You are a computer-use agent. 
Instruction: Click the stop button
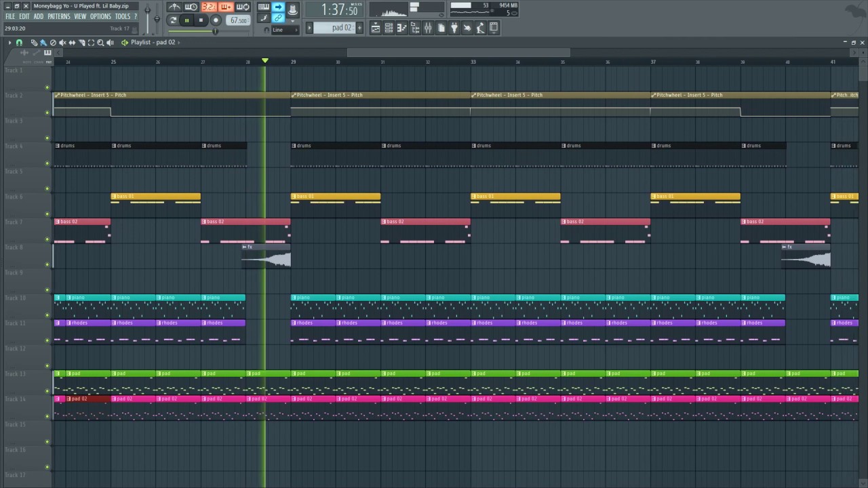(x=201, y=20)
